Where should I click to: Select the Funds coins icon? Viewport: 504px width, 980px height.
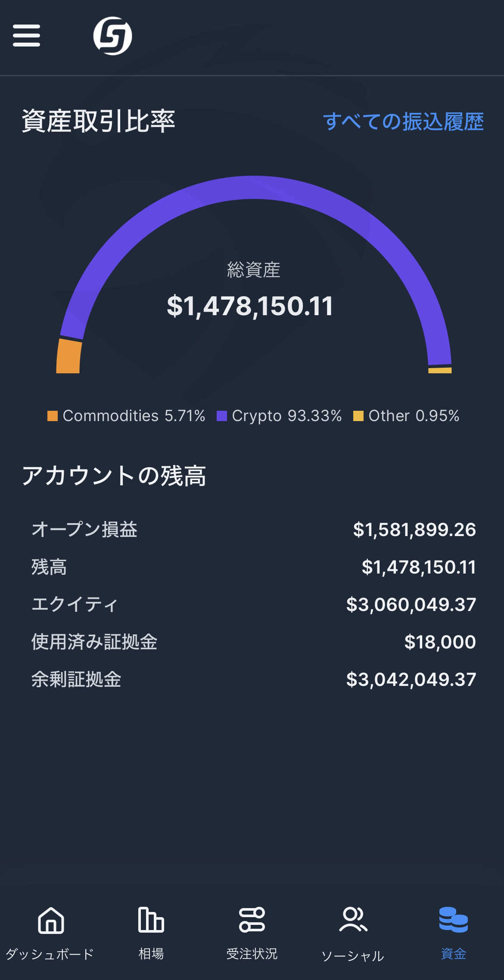click(x=453, y=920)
